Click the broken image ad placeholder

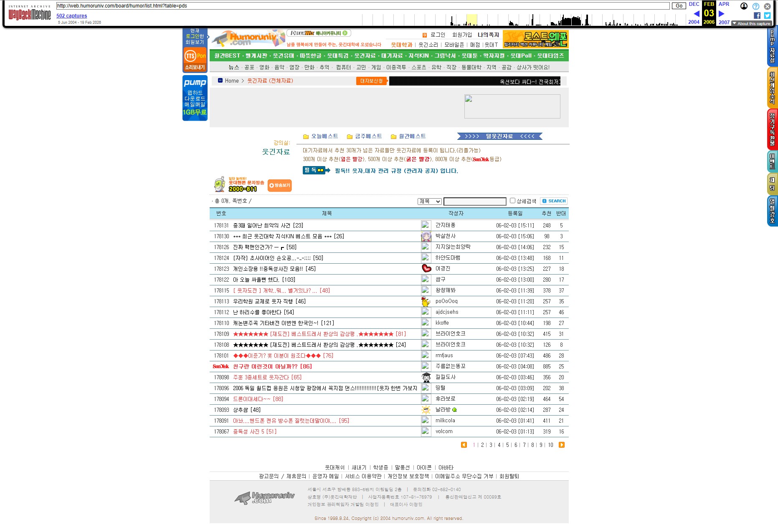click(512, 106)
